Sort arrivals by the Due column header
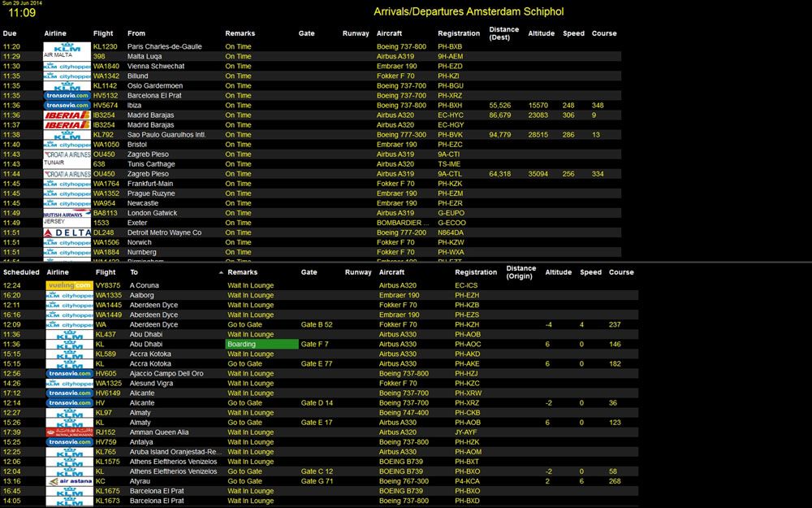This screenshot has width=812, height=508. (x=10, y=34)
